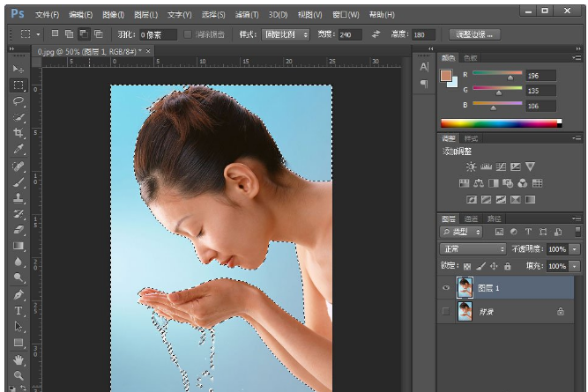Toggle the 消除锯齿 anti-alias checkbox
The height and width of the screenshot is (392, 588).
tap(189, 34)
